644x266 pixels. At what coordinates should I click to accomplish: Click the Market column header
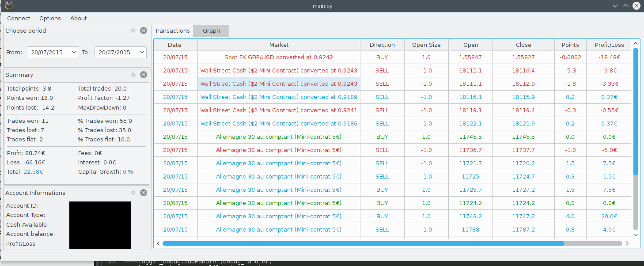coord(279,45)
